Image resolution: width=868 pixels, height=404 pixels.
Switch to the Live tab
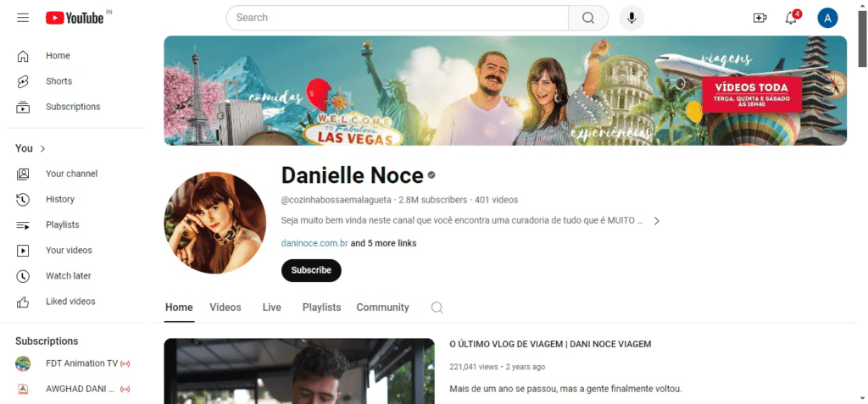click(x=272, y=307)
